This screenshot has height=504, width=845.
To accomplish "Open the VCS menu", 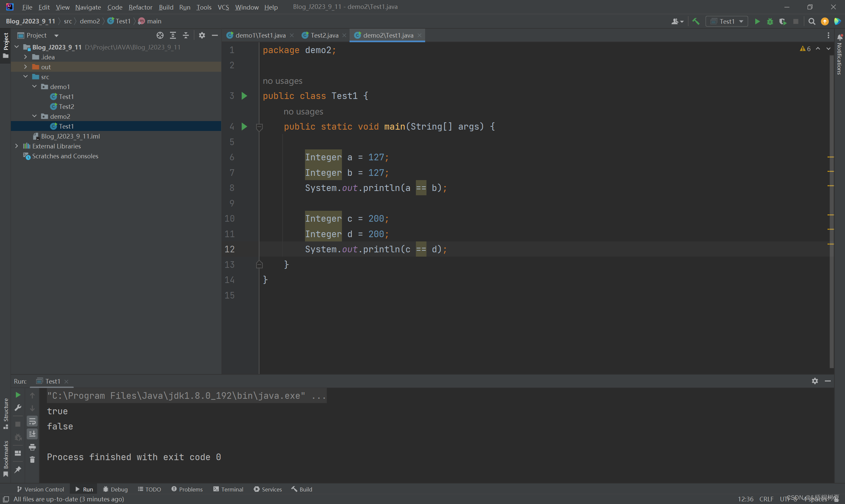I will (223, 7).
